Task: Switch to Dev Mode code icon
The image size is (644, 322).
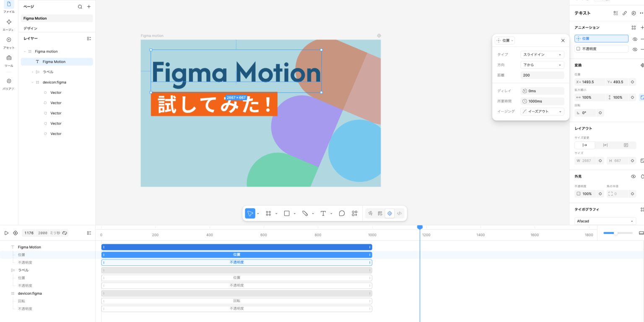Action: coord(400,213)
